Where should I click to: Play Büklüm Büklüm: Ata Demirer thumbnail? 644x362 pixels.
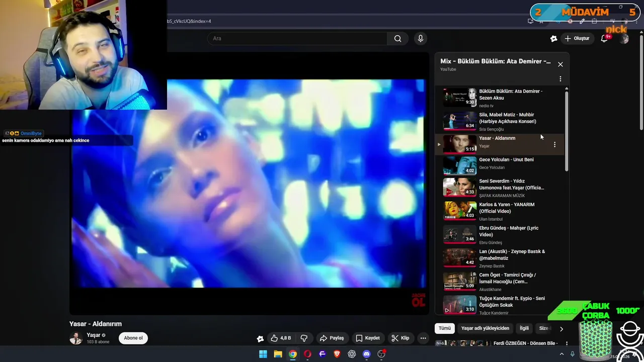[x=459, y=97]
